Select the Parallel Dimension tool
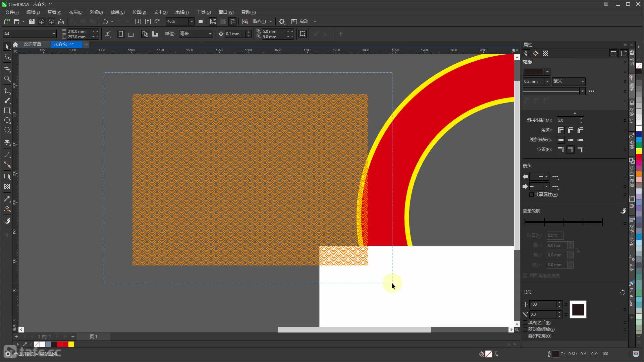Image resolution: width=644 pixels, height=362 pixels. tap(7, 155)
